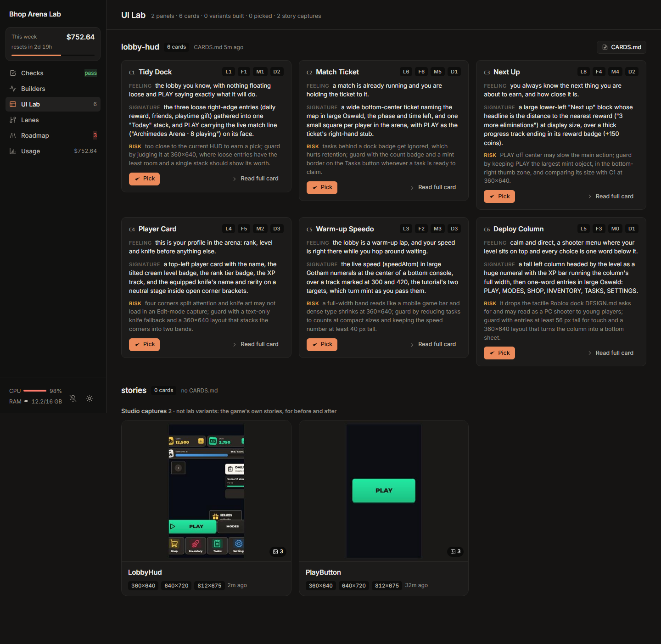Click the "Deploy Column" card title
This screenshot has width=661, height=644.
coord(519,229)
